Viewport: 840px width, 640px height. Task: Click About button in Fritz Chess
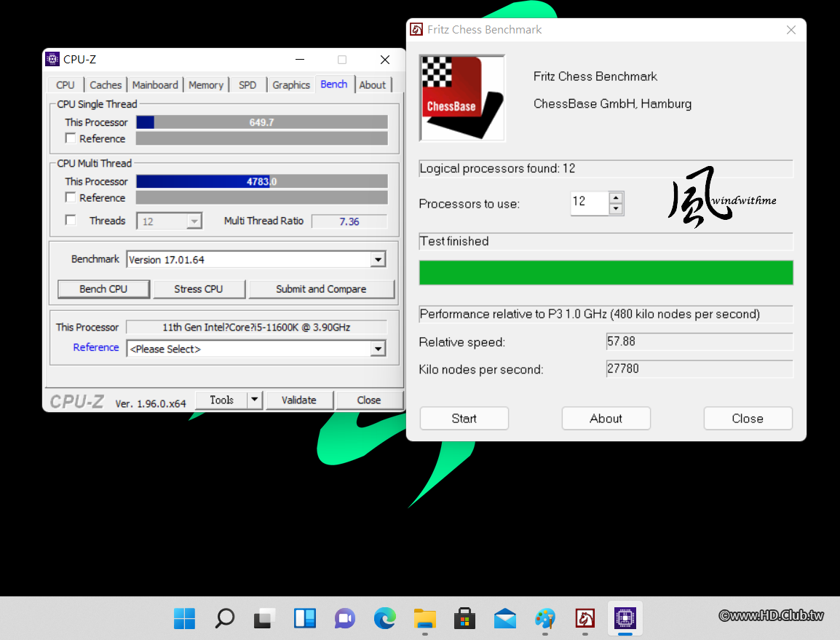click(x=606, y=418)
